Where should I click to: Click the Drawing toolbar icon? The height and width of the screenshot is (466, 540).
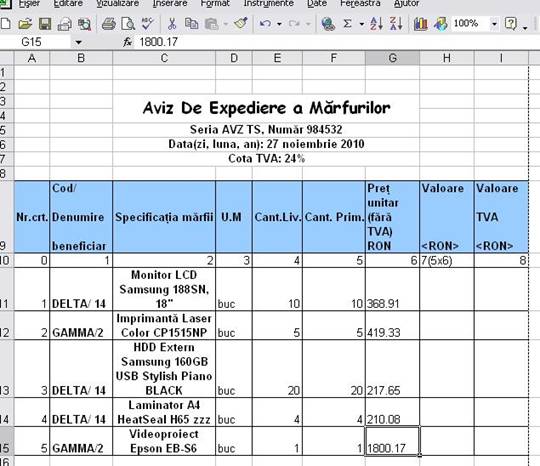(x=440, y=24)
